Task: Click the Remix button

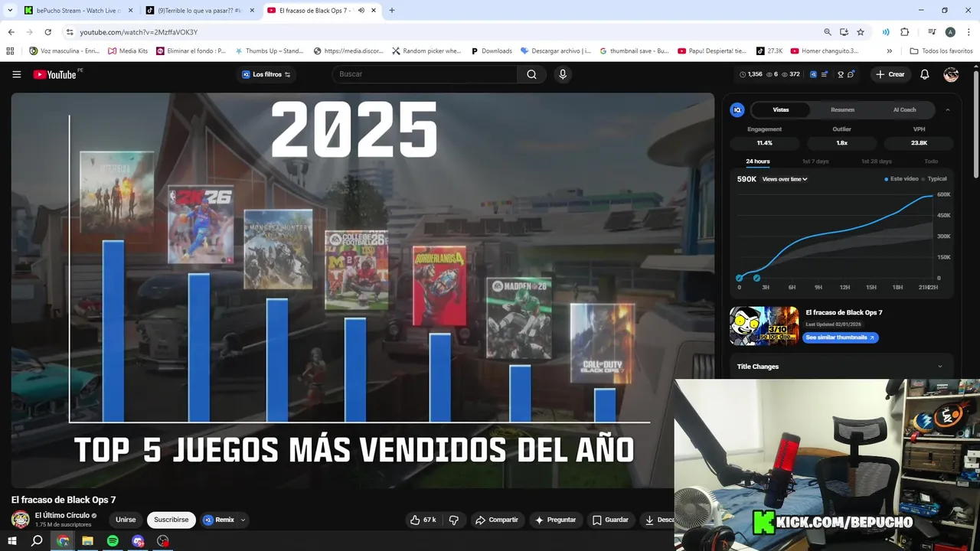Action: point(219,520)
